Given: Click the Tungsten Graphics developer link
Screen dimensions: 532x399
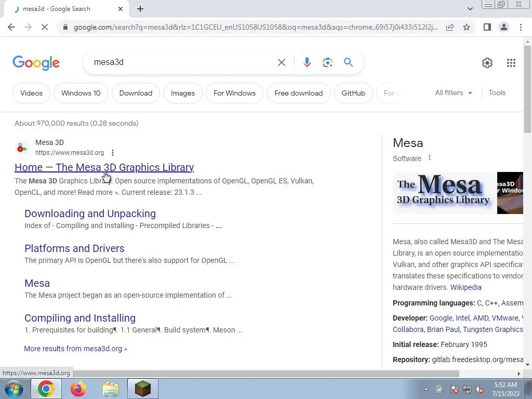Looking at the screenshot, I should click(493, 329).
